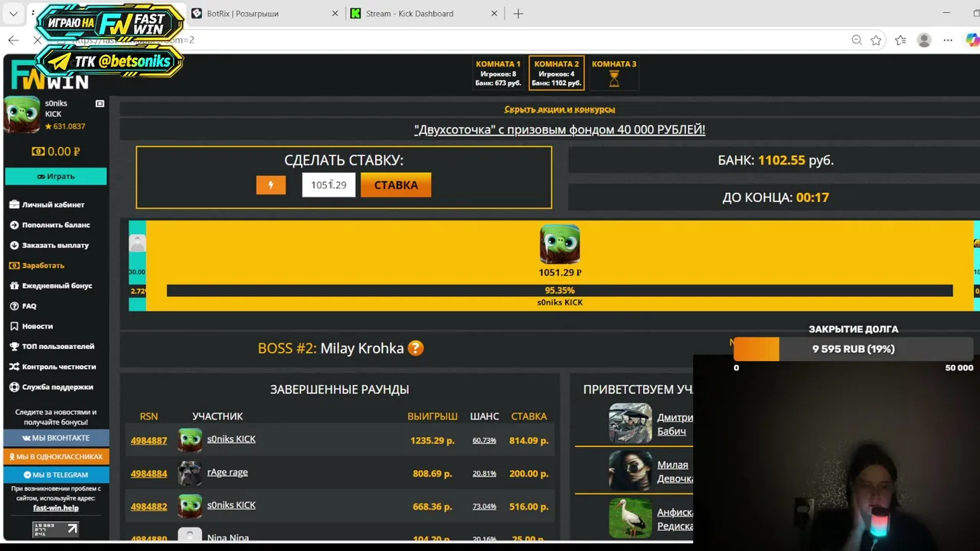
Task: Open the question mark help next to Milay Krohka
Action: 416,348
